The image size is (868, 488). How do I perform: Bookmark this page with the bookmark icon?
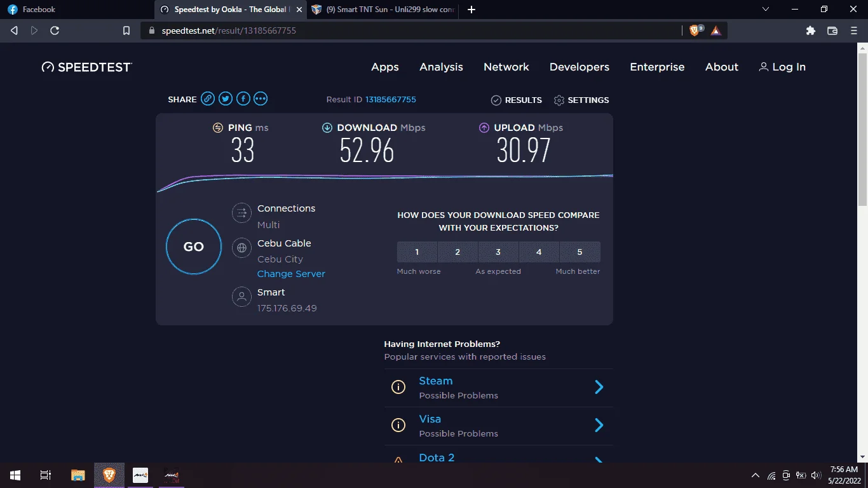(126, 30)
